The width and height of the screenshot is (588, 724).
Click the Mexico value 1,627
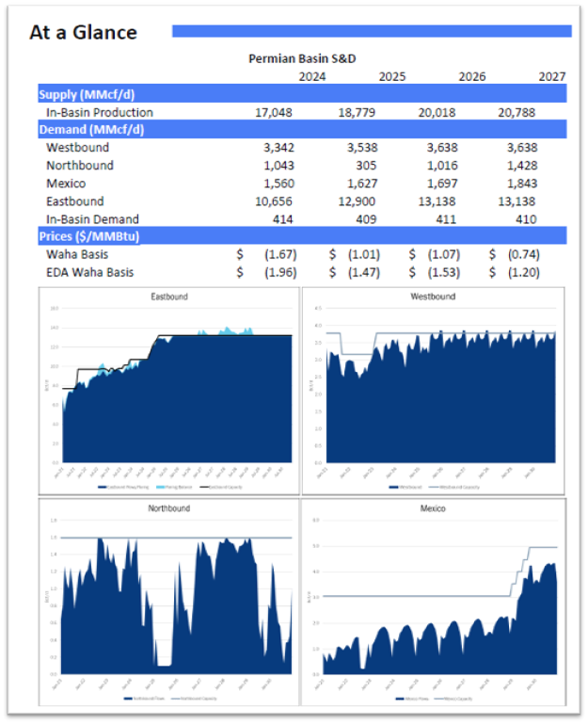pos(362,184)
